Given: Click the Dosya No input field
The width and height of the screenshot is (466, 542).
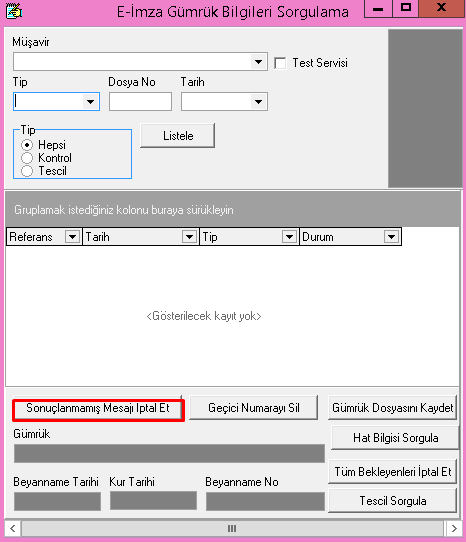Looking at the screenshot, I should [x=140, y=102].
